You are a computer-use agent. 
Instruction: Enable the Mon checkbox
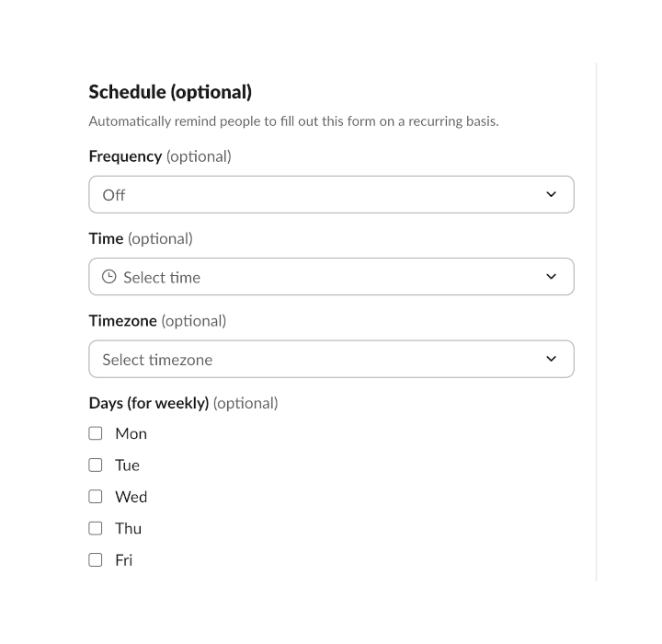point(96,433)
